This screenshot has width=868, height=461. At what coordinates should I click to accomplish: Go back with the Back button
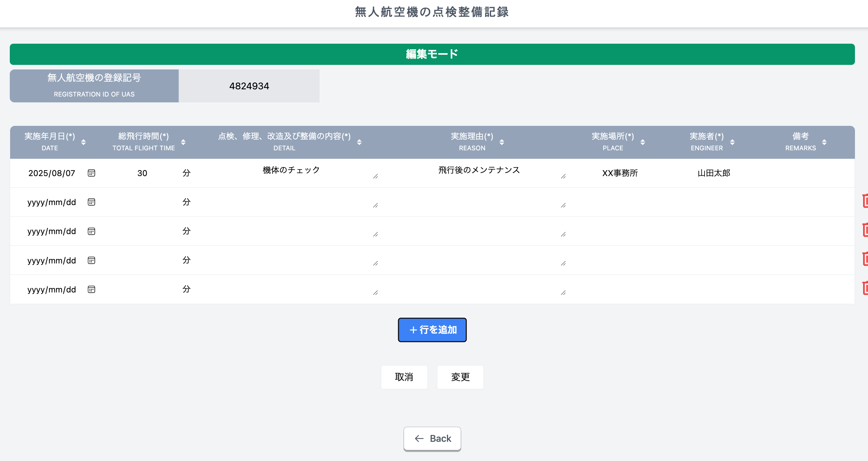click(432, 438)
